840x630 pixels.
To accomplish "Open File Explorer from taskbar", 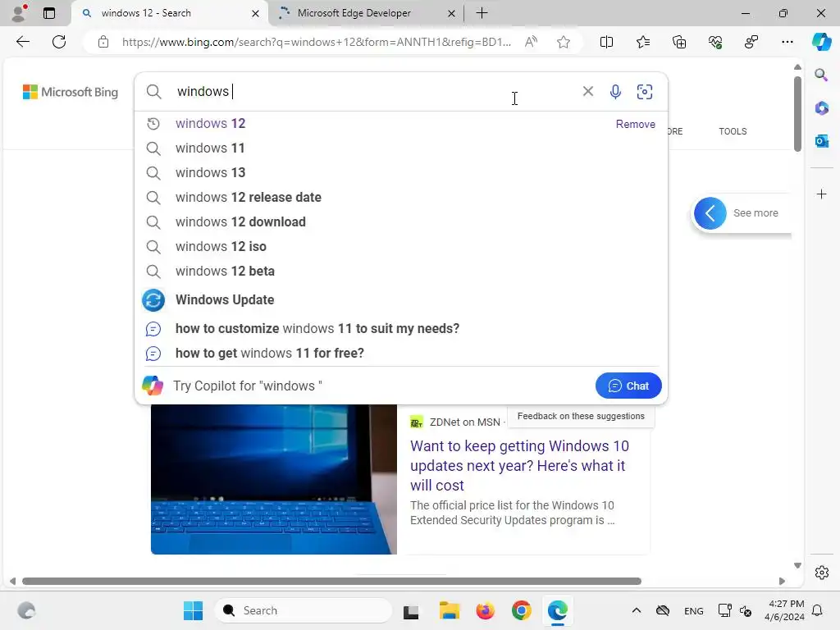I will 449,610.
